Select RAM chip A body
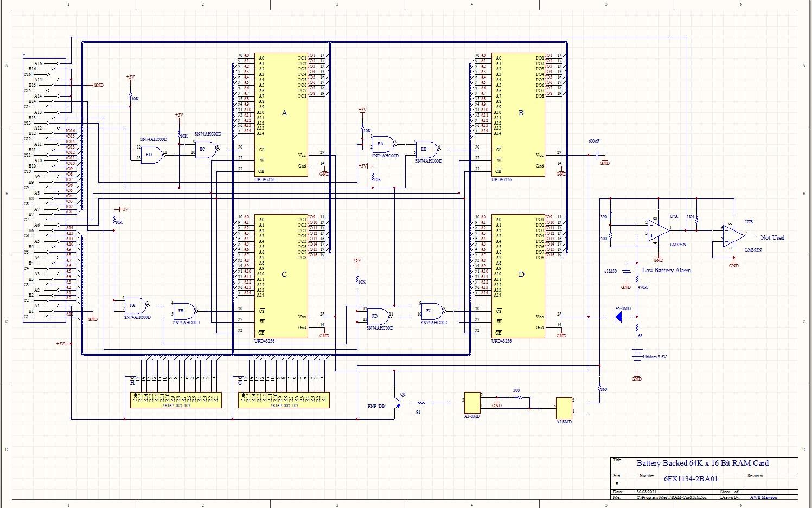812x508 pixels. (x=281, y=114)
